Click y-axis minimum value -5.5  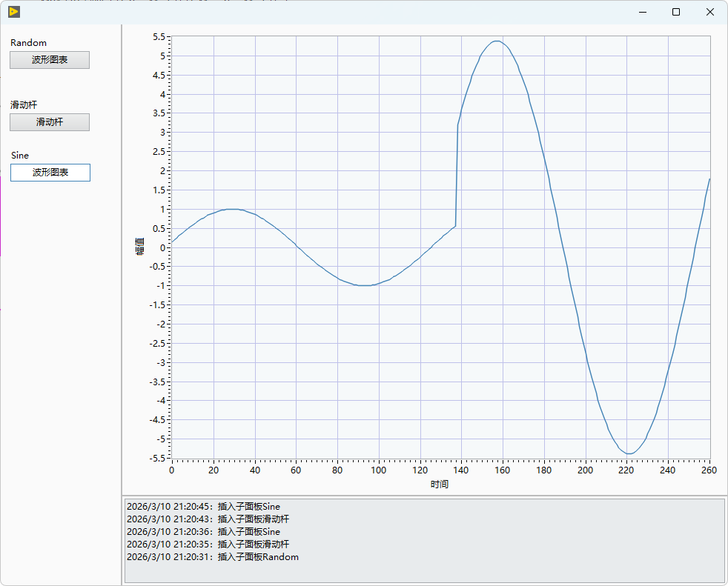[157, 458]
